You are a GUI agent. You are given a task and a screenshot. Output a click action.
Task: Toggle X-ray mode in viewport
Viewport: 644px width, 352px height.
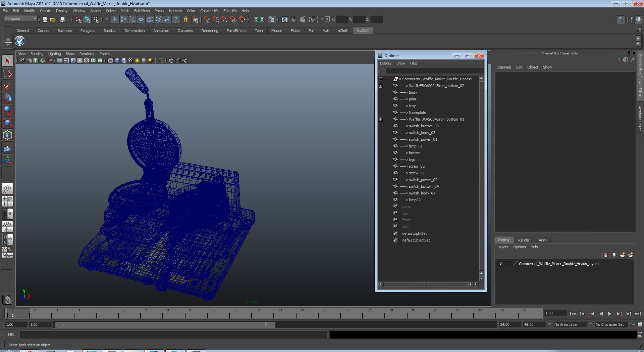[x=171, y=60]
